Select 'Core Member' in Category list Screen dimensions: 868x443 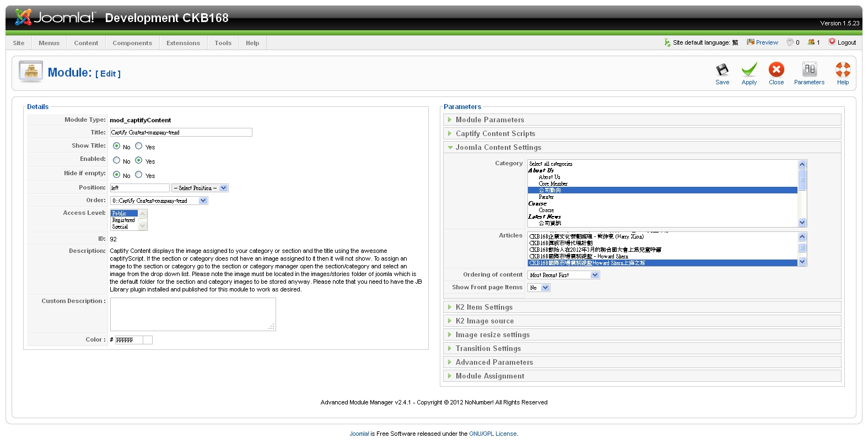(663, 183)
